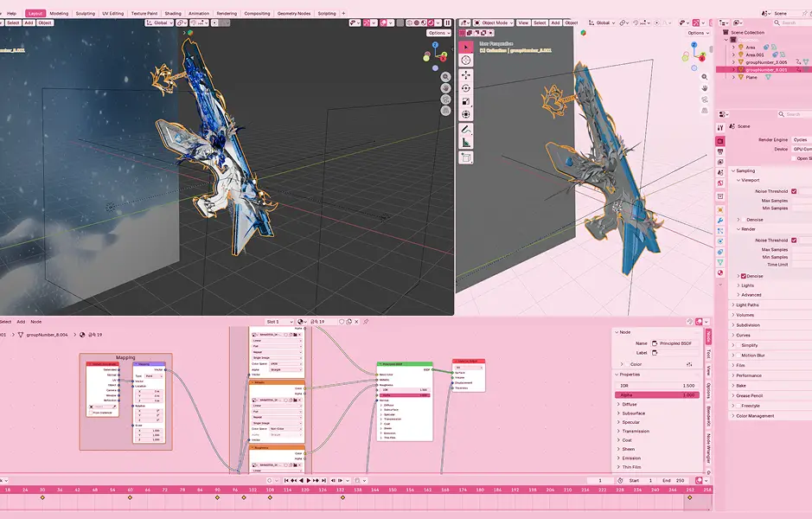Toggle Open Shading Language checkbox
812x519 pixels.
pyautogui.click(x=793, y=158)
